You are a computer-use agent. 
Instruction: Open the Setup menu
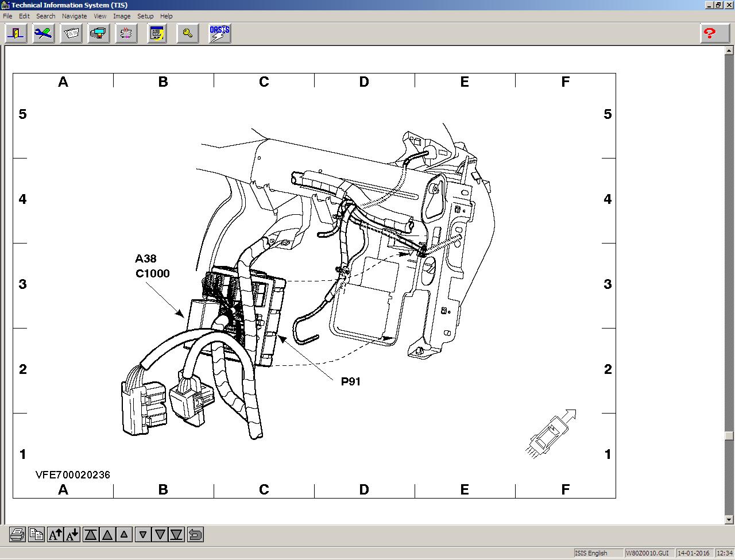pos(145,16)
